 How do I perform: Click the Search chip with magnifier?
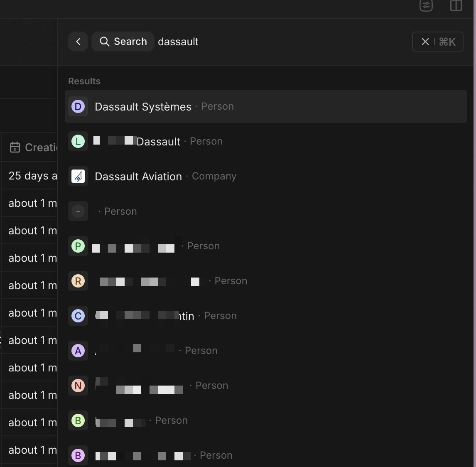click(x=123, y=42)
